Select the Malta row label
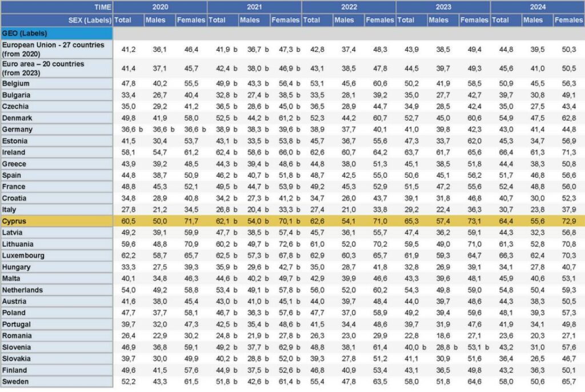This screenshot has width=585, height=392. pos(57,278)
